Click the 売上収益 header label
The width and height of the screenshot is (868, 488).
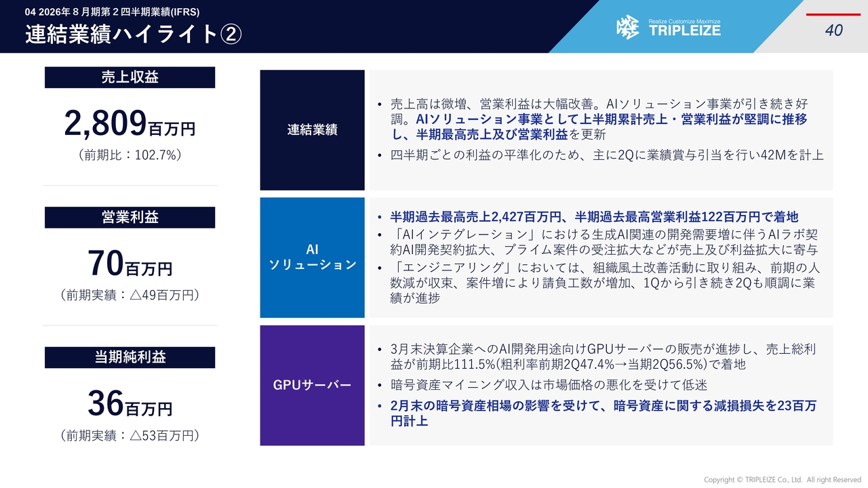[130, 77]
